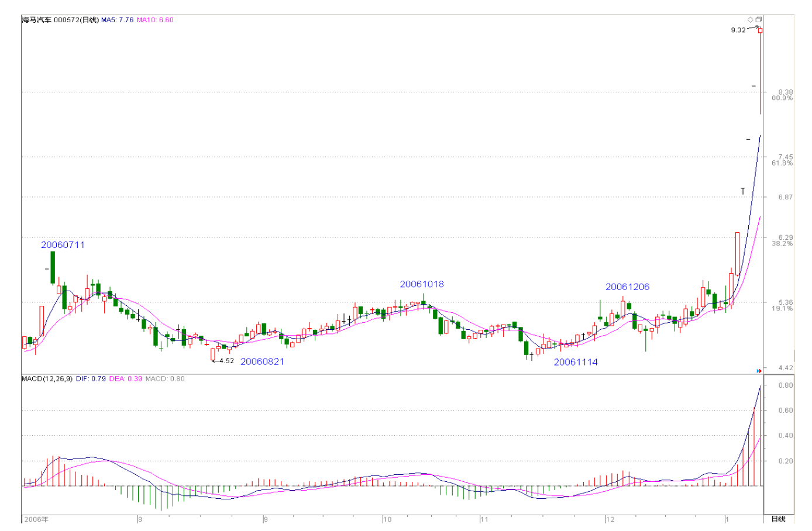Click the overlapping-windows restore icon at chart top

759,20
